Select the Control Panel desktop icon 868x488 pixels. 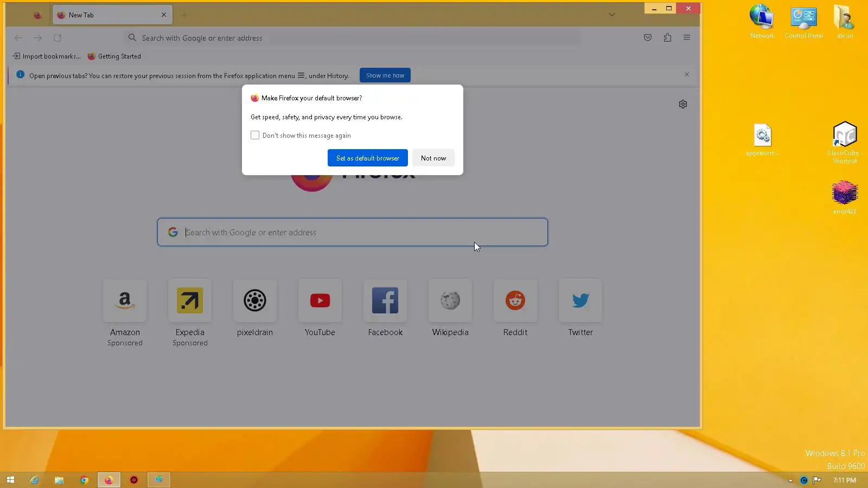(x=804, y=21)
